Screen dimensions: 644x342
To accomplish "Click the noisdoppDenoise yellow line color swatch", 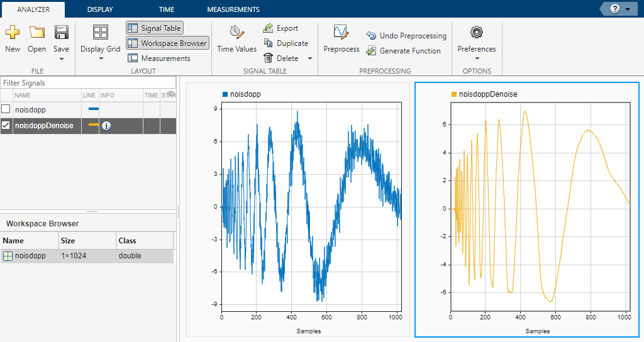I will click(94, 124).
